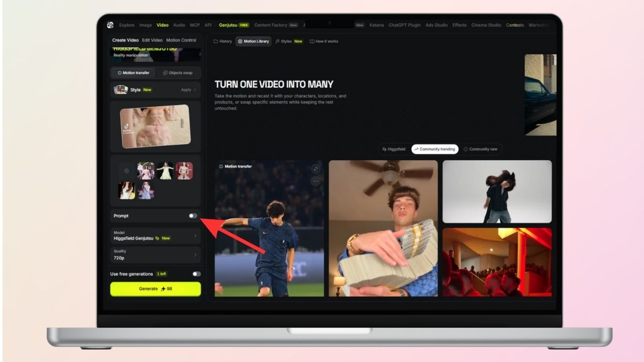The width and height of the screenshot is (644, 362).
Task: Expand the Model Higgsfield Genjutsu selector
Action: coord(156,235)
